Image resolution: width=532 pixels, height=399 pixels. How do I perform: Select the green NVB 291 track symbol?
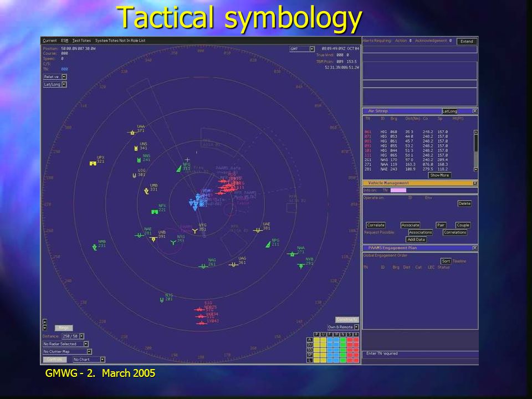tap(300, 265)
